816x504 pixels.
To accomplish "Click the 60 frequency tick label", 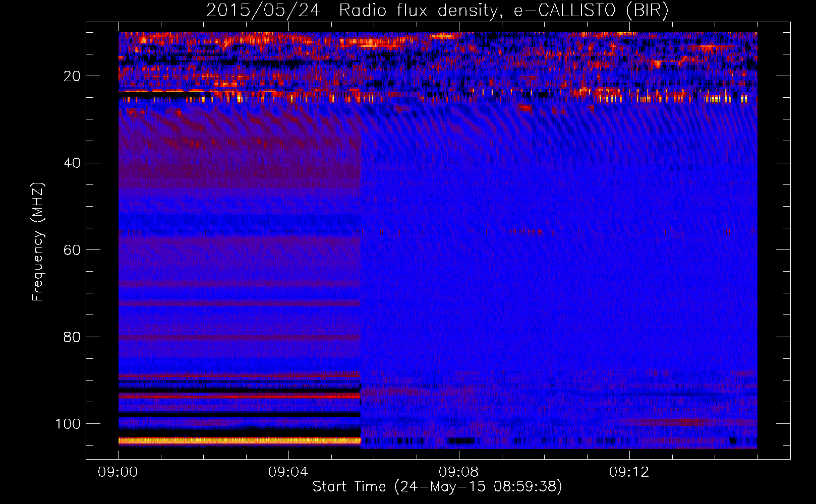I will click(72, 250).
